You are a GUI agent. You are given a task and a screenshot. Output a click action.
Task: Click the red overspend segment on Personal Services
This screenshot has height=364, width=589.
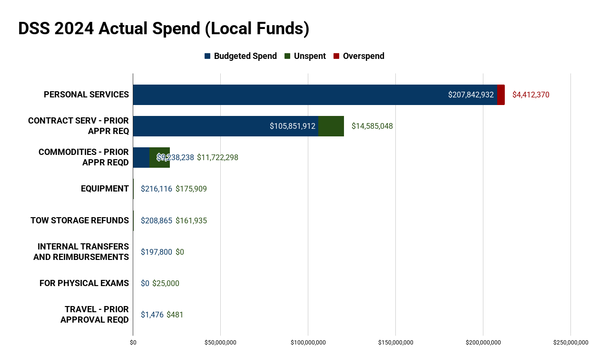click(501, 95)
